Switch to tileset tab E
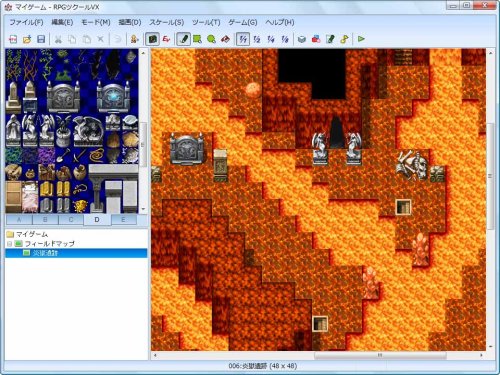 coord(123,220)
